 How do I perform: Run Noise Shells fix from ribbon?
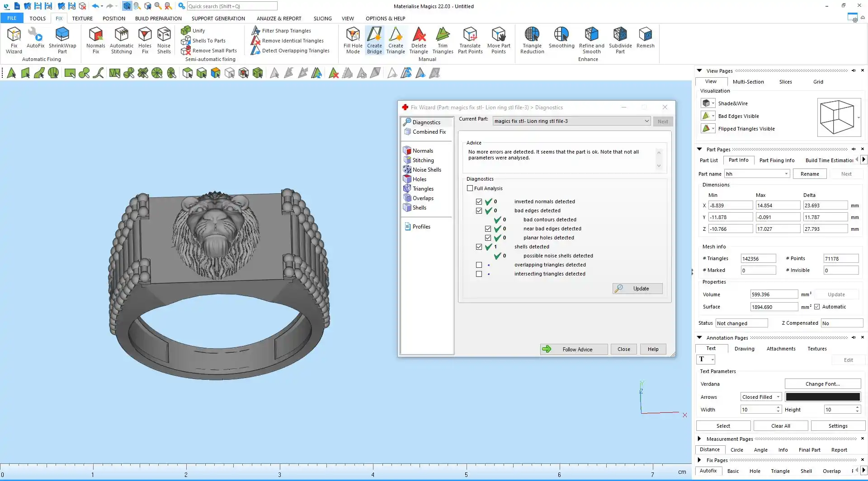click(x=164, y=40)
